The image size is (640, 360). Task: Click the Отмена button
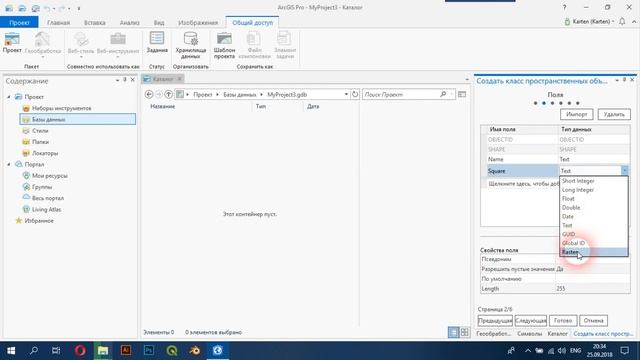(593, 320)
